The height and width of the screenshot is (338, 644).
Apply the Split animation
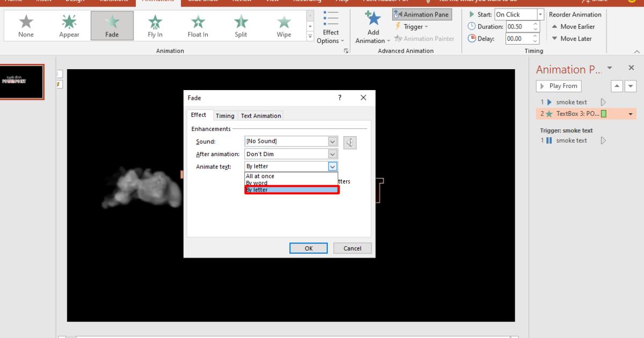(241, 26)
